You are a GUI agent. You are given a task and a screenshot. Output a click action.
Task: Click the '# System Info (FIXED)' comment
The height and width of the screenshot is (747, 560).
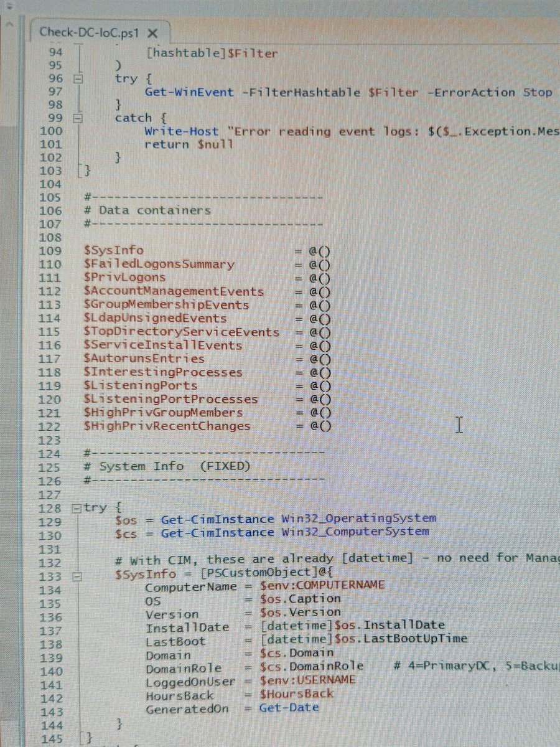point(167,466)
